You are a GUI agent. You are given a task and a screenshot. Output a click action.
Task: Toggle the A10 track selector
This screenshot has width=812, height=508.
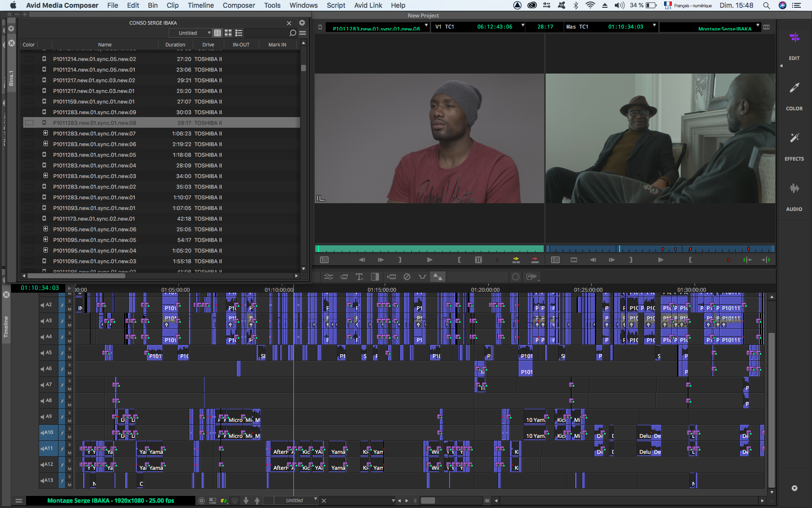pyautogui.click(x=47, y=433)
